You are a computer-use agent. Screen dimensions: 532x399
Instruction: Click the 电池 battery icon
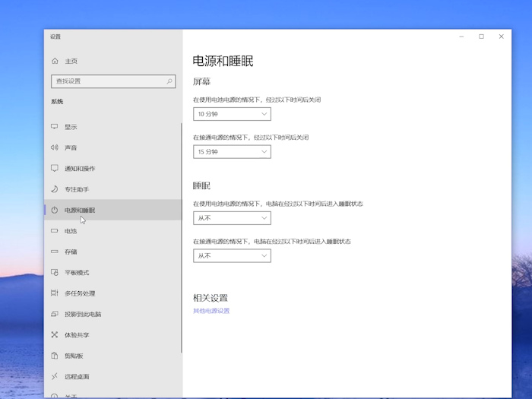(x=55, y=231)
